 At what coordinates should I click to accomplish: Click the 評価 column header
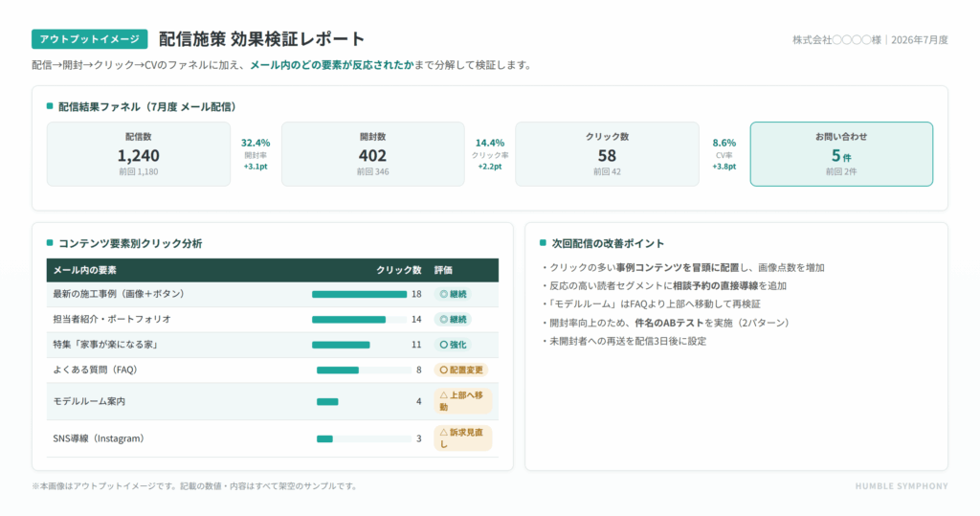coord(443,270)
